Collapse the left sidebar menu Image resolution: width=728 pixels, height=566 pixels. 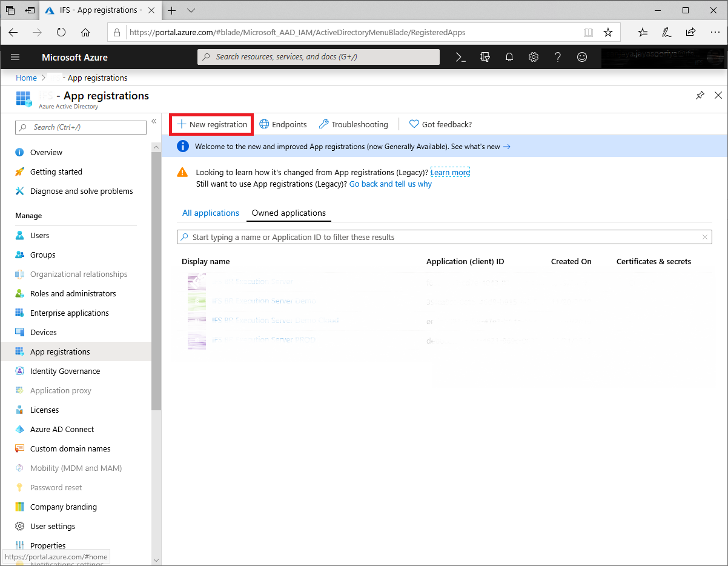[x=154, y=122]
